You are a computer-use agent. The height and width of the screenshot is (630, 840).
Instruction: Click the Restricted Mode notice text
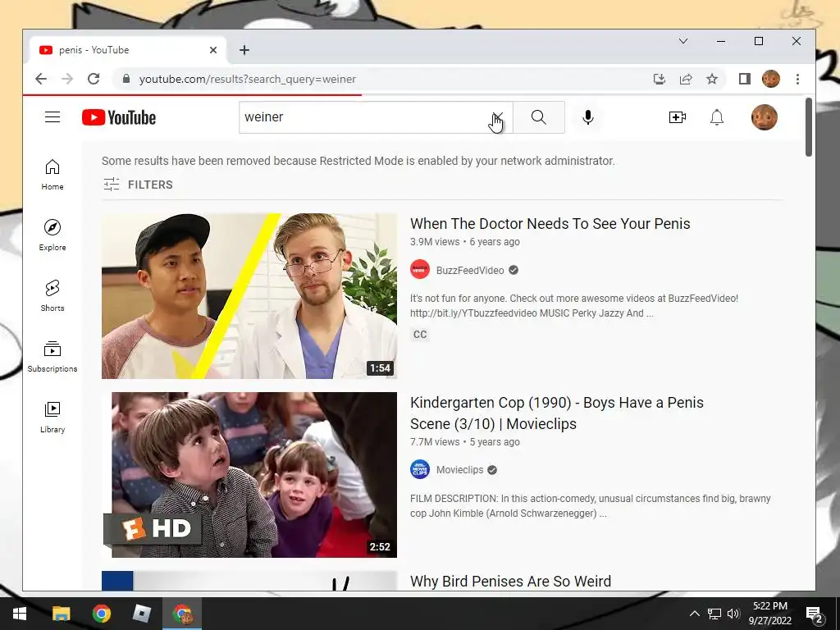[358, 161]
